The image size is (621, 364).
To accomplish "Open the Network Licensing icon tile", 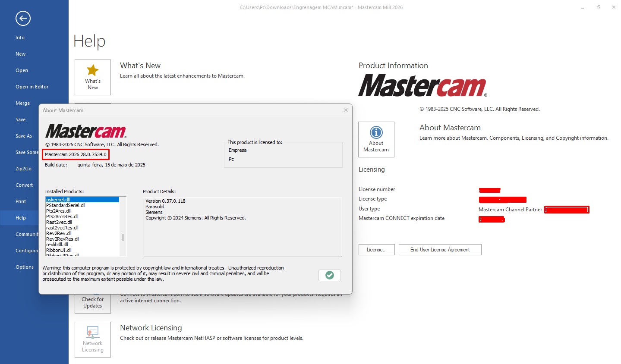I will click(93, 339).
